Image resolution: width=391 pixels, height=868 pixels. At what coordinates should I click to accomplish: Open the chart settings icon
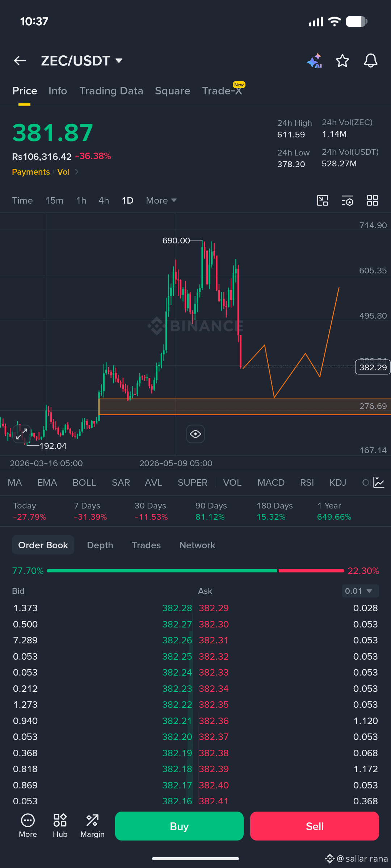(x=348, y=200)
